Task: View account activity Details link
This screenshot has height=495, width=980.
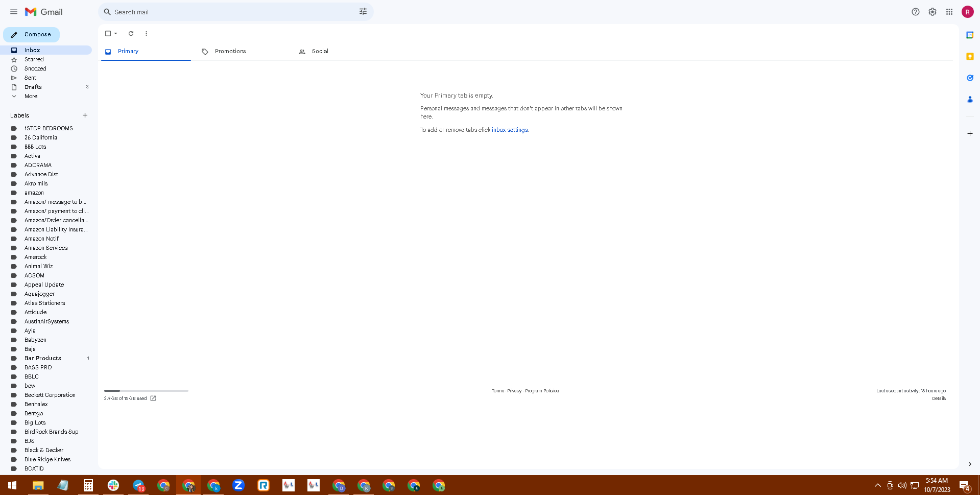Action: coord(939,398)
